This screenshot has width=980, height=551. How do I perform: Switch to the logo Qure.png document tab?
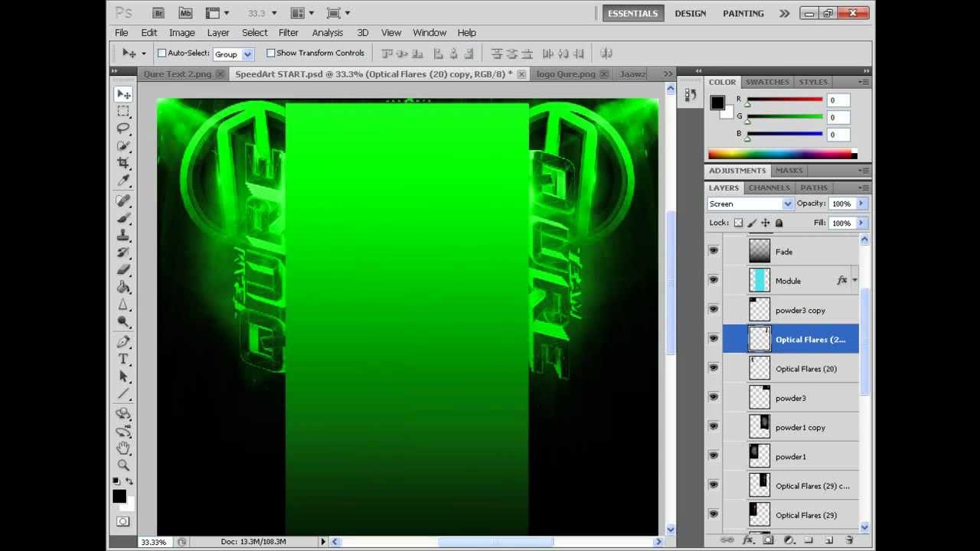tap(566, 74)
